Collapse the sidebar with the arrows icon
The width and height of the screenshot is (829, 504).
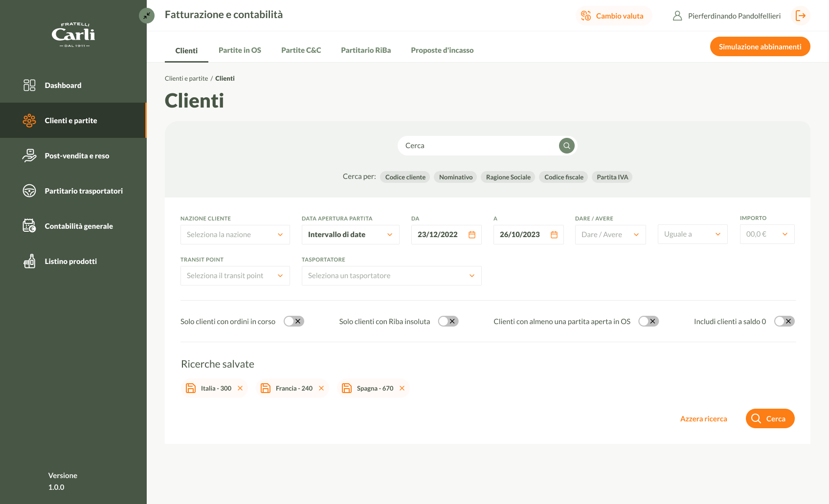tap(147, 16)
